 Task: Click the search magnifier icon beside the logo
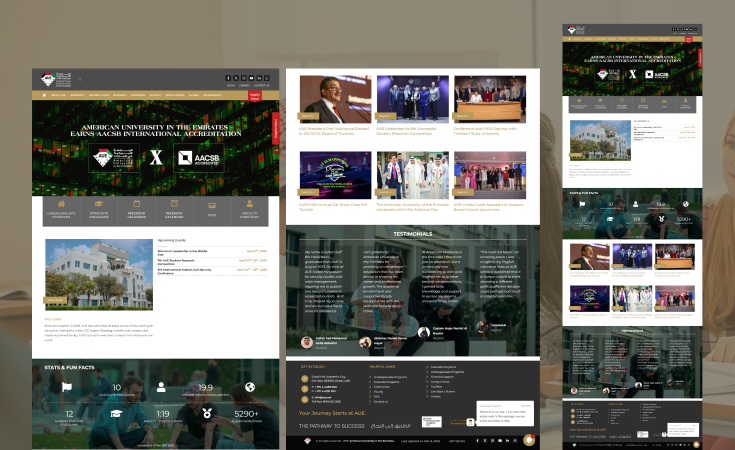coord(80,79)
